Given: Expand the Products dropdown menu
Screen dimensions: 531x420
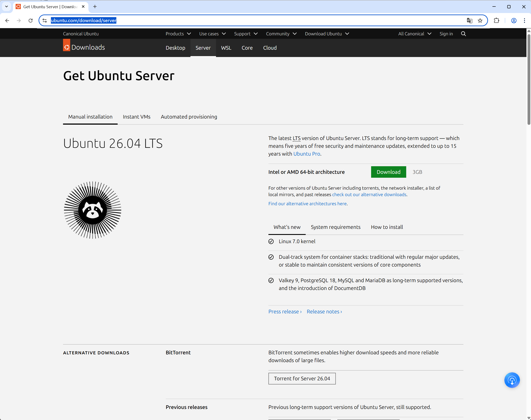Looking at the screenshot, I should (178, 34).
